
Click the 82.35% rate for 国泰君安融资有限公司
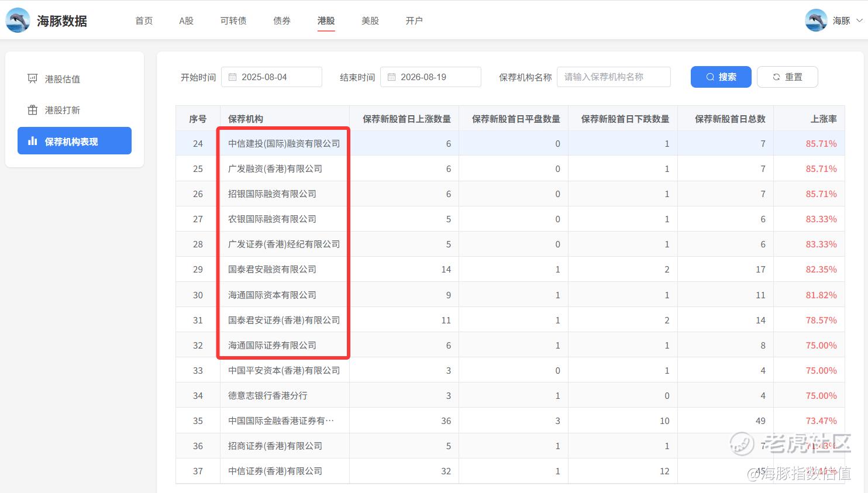[x=821, y=270]
